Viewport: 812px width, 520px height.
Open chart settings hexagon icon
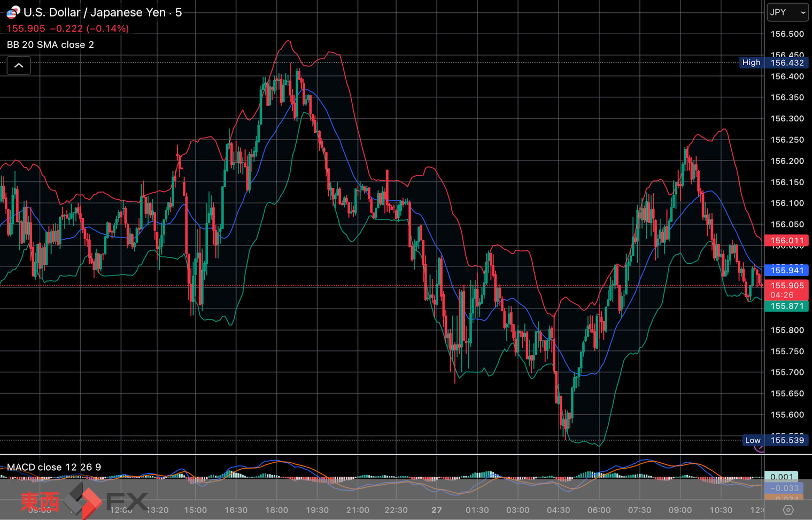pos(787,510)
